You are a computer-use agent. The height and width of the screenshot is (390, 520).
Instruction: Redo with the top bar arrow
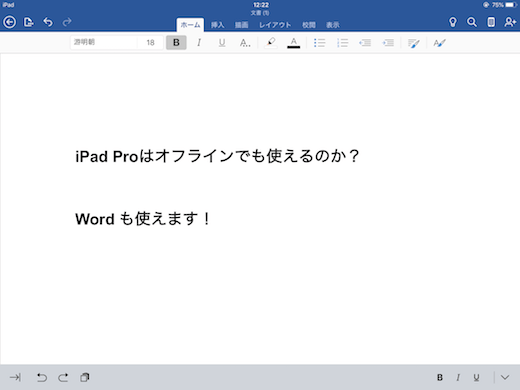click(x=67, y=22)
